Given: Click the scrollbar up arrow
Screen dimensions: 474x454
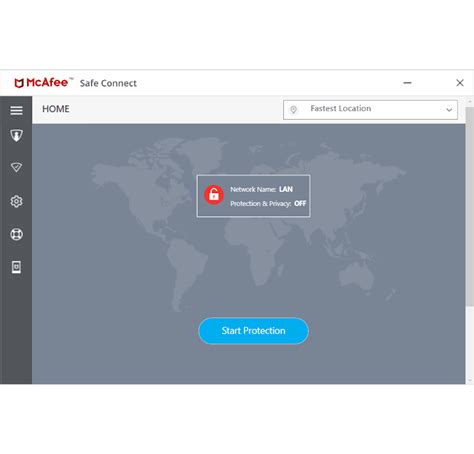Looking at the screenshot, I should click(x=470, y=101).
